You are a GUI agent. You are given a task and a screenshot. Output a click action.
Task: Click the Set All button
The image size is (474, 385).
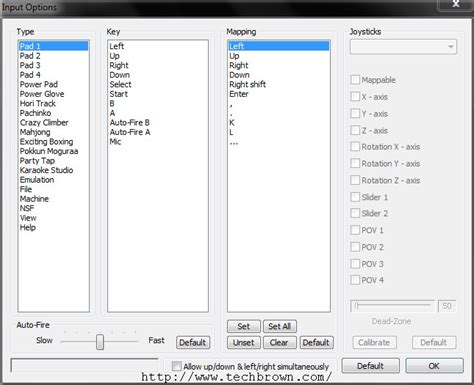[280, 326]
